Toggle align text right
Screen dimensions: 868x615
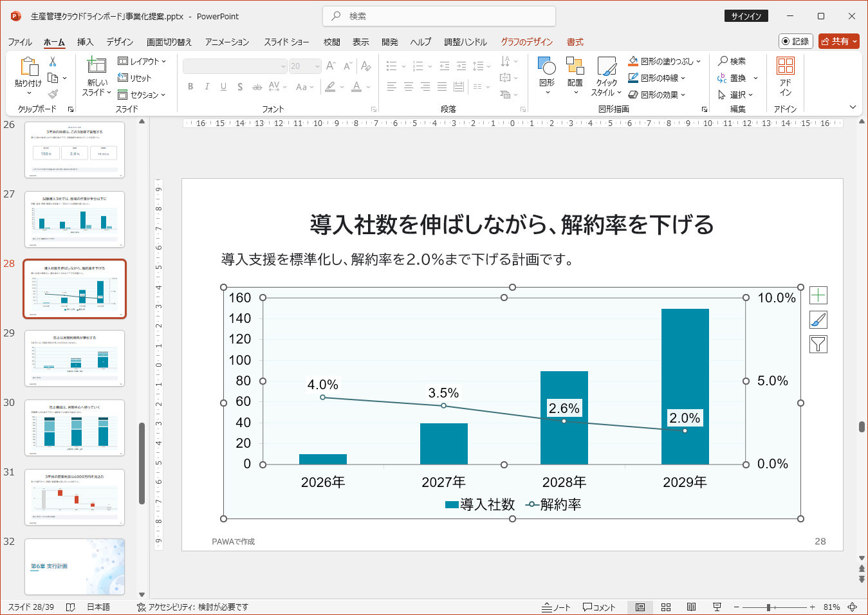425,87
